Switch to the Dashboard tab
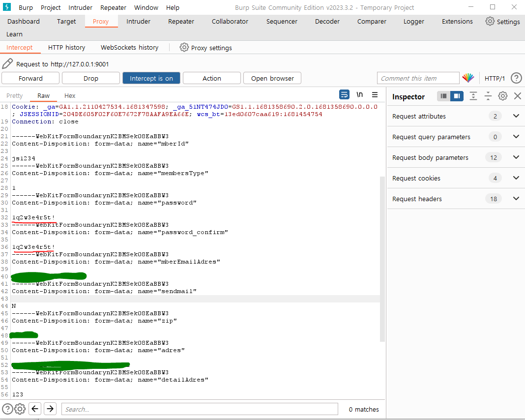This screenshot has height=420, width=525. pyautogui.click(x=24, y=22)
